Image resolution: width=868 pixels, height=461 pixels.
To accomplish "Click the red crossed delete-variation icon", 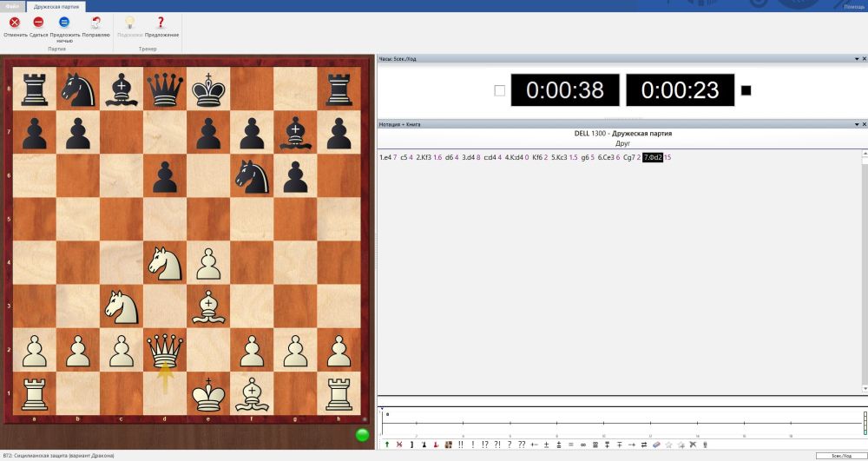I will [399, 445].
